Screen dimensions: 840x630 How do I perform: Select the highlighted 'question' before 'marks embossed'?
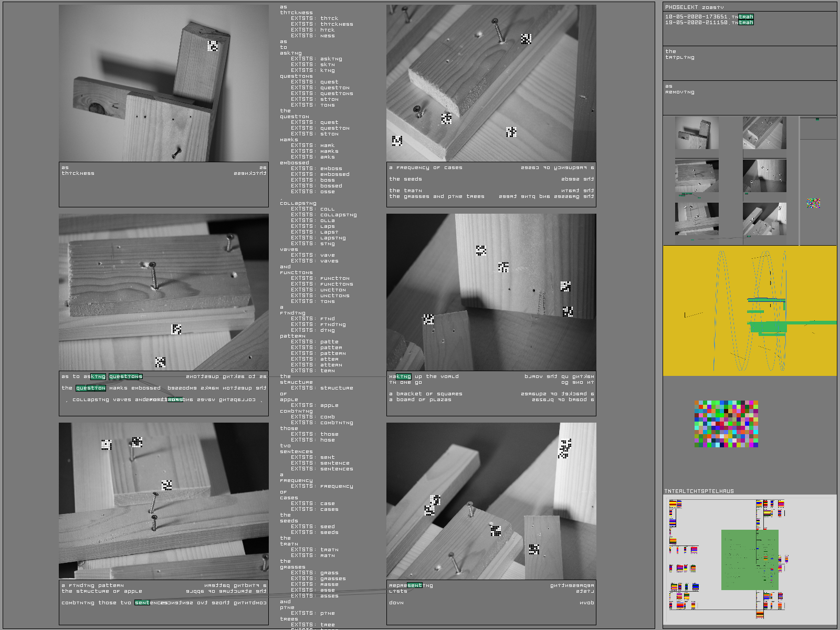(x=91, y=388)
